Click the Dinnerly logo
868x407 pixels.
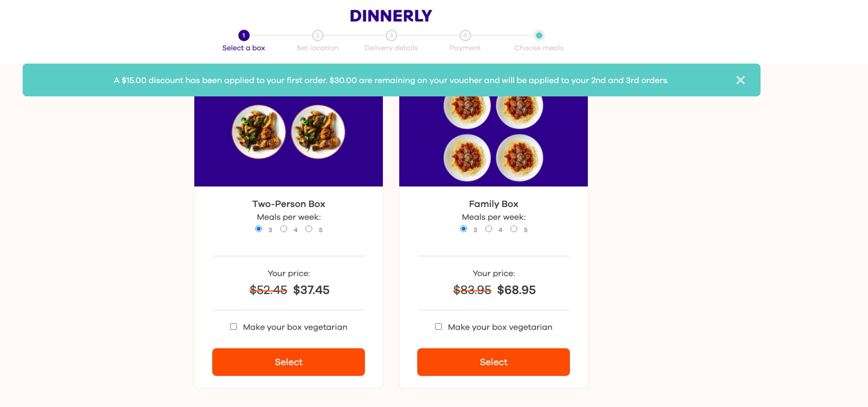click(391, 16)
